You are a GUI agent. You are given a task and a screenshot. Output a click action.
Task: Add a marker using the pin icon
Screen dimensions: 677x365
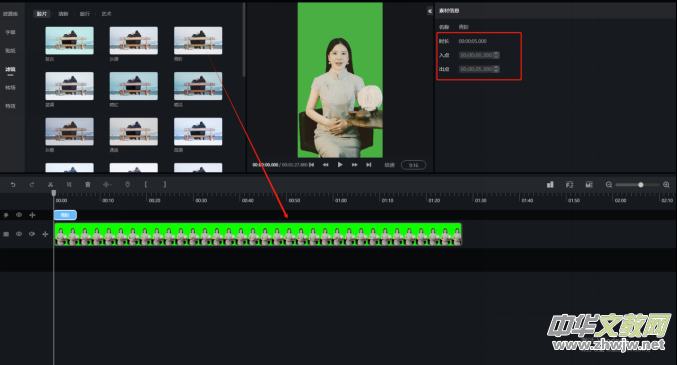[x=127, y=184]
